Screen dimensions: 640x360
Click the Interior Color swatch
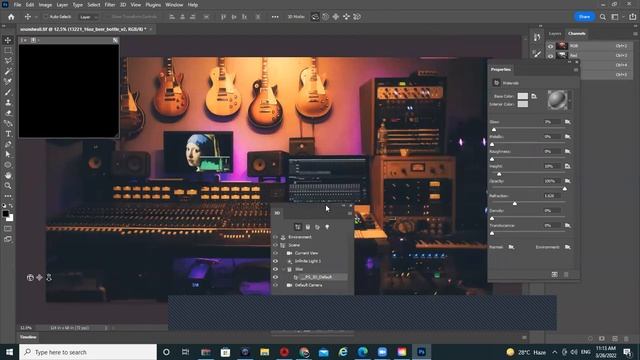[x=522, y=104]
